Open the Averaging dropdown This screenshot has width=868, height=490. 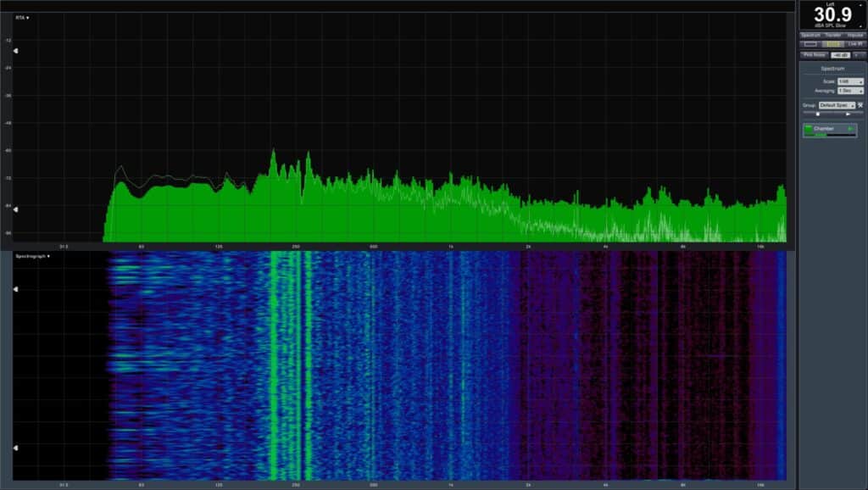850,91
